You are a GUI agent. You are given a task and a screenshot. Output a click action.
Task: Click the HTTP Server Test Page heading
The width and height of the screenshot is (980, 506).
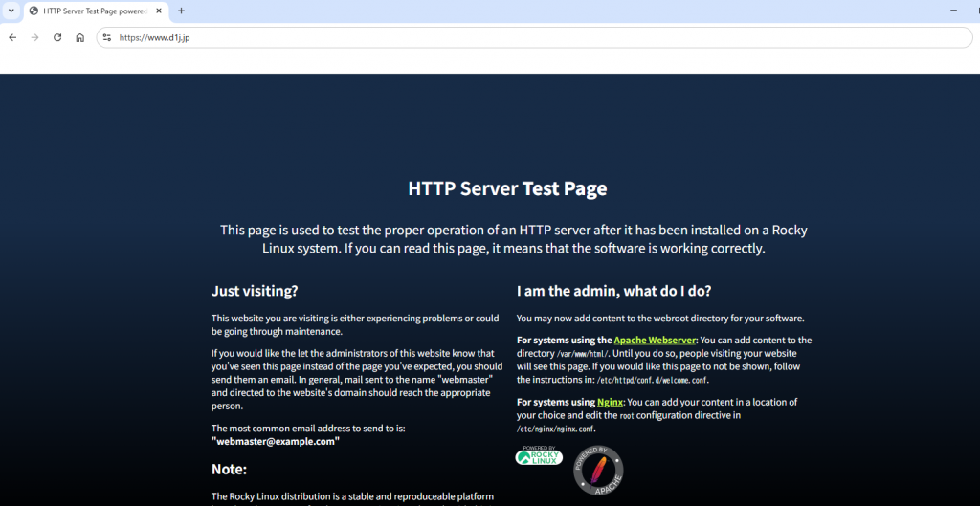click(x=507, y=188)
